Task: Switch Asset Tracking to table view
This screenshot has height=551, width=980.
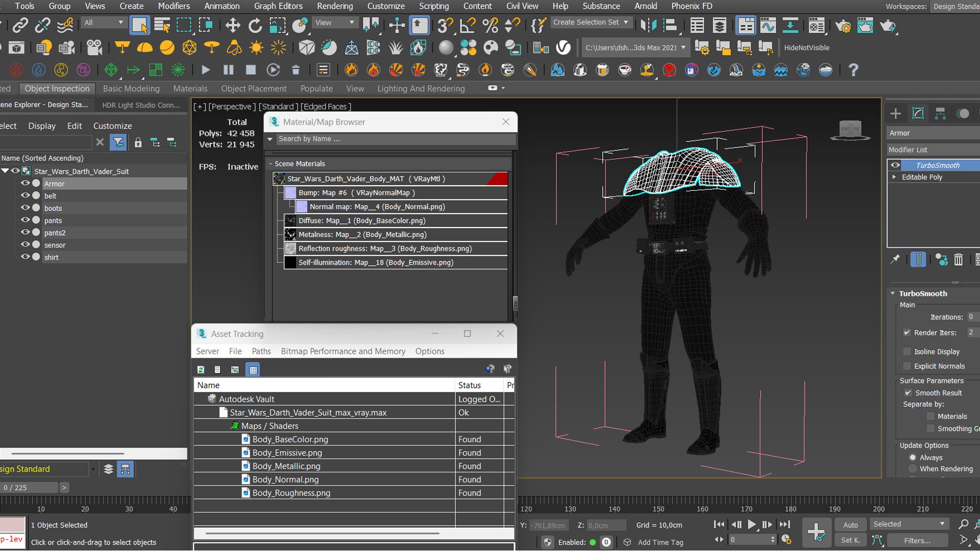Action: point(253,369)
